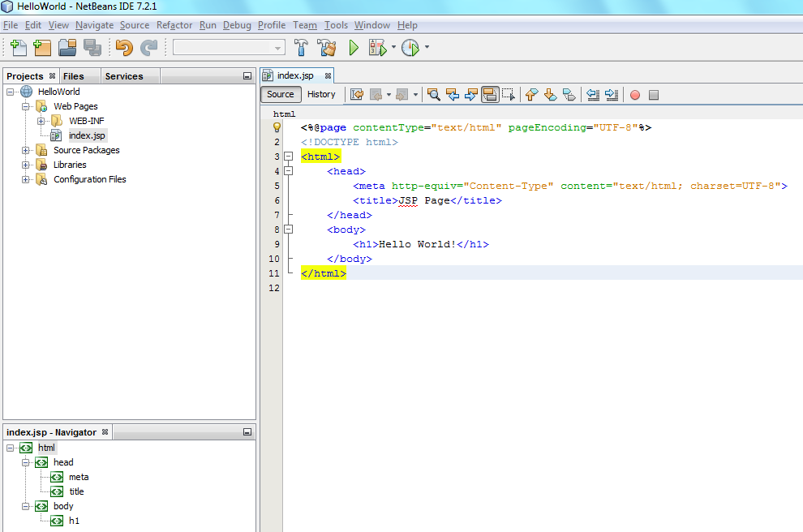Click the Debug Project icon
803x532 pixels.
point(377,48)
